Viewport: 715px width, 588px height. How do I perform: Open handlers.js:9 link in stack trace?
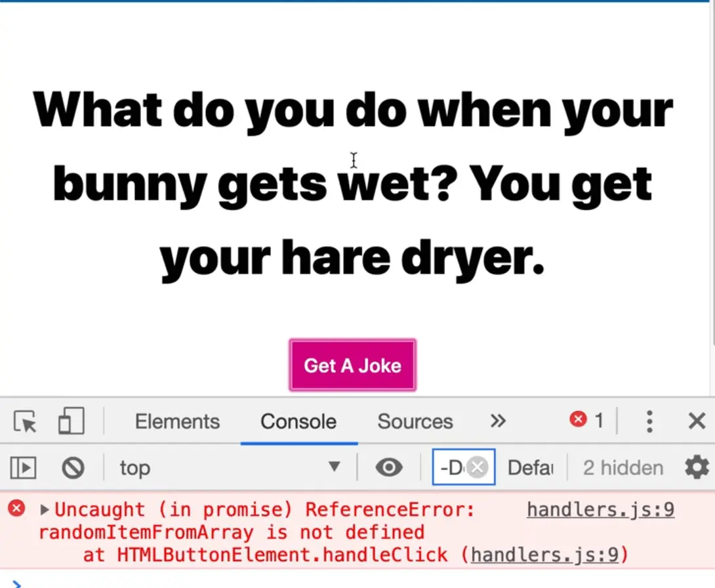tap(544, 555)
